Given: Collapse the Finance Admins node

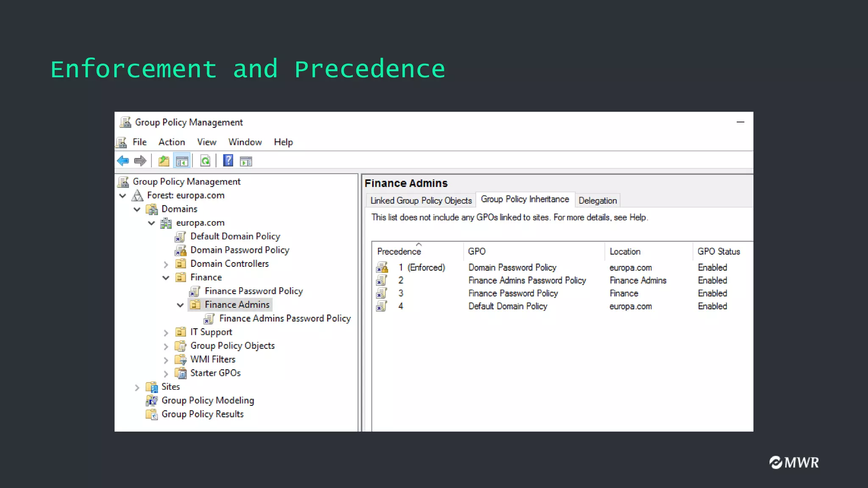Looking at the screenshot, I should [180, 305].
